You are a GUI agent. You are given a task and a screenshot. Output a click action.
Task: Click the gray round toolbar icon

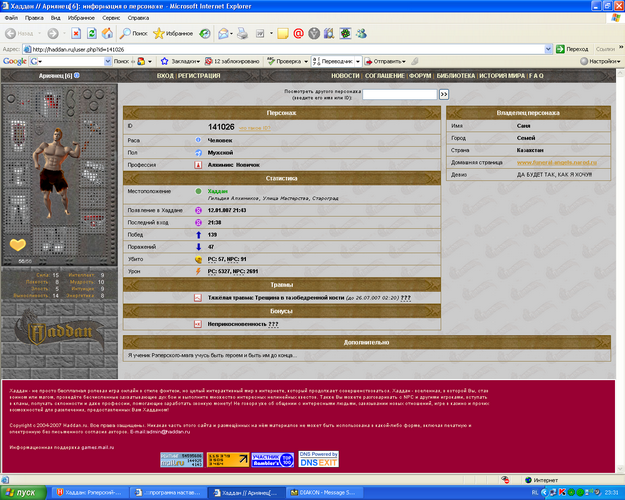pyautogui.click(x=314, y=33)
